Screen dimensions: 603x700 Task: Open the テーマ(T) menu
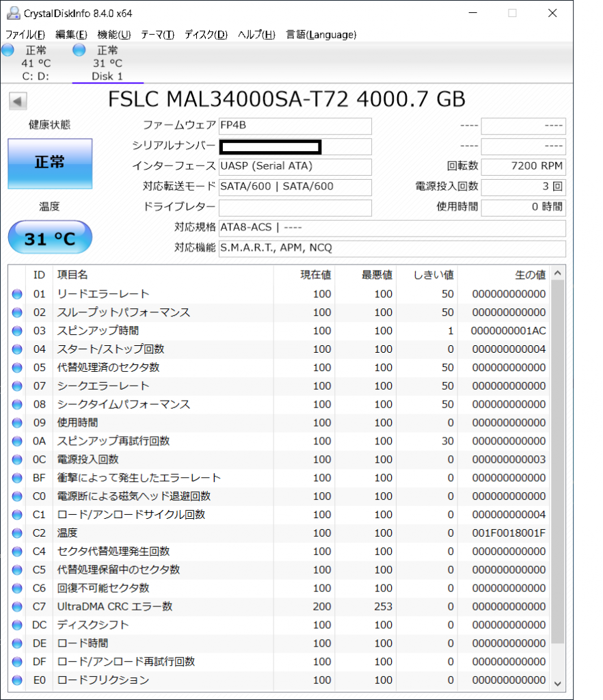[157, 34]
